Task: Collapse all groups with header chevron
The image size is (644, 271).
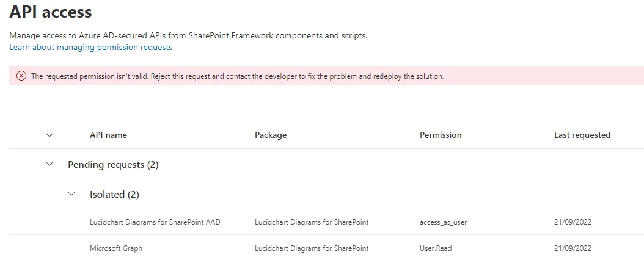Action: pyautogui.click(x=49, y=135)
